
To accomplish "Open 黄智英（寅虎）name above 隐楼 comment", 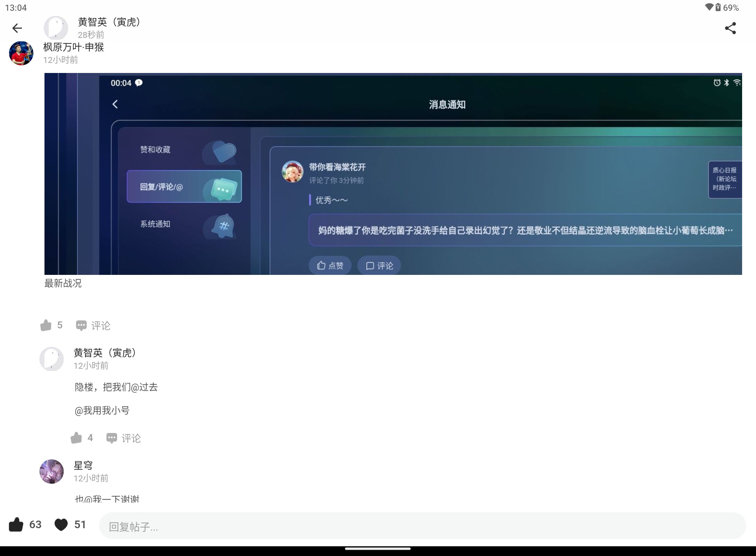I will click(105, 353).
